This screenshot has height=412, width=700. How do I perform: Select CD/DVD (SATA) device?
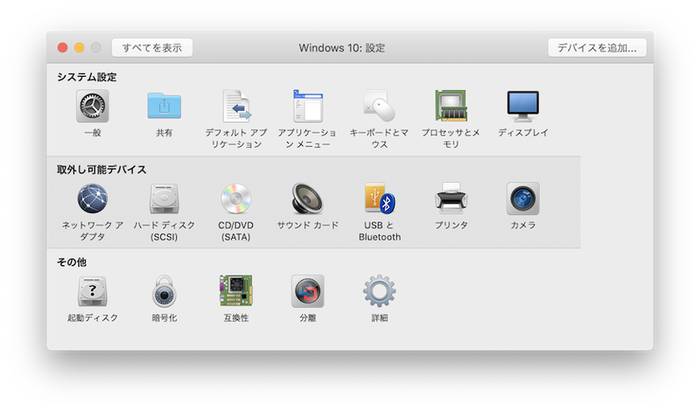pyautogui.click(x=236, y=199)
